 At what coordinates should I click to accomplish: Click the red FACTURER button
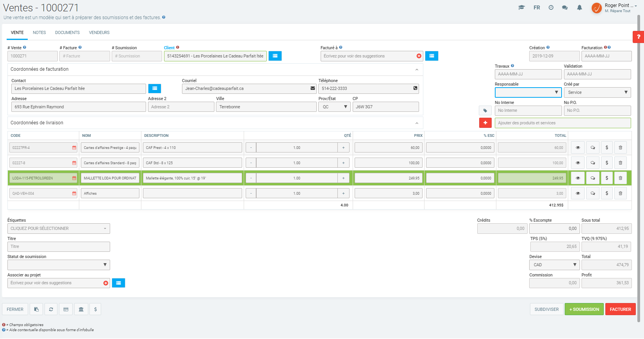tap(620, 309)
